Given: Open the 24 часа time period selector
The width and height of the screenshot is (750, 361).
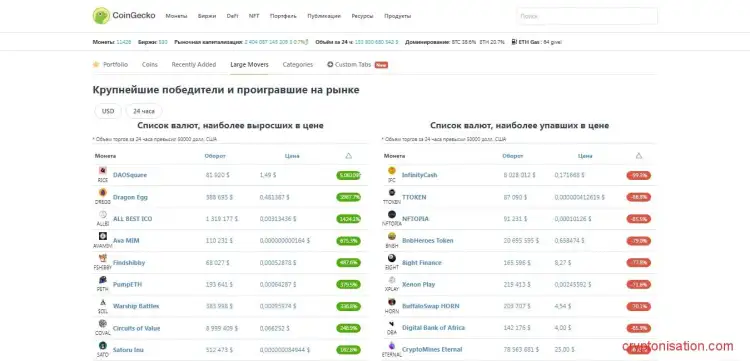Looking at the screenshot, I should [144, 111].
